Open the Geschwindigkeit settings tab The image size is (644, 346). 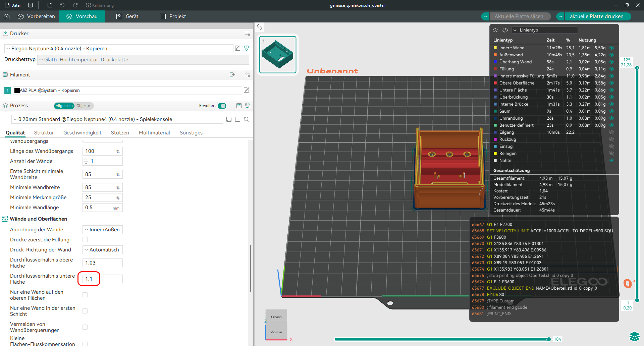(83, 133)
